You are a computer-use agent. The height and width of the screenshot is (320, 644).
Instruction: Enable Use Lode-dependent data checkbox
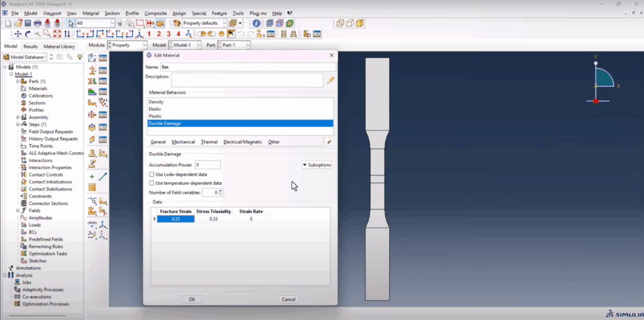pyautogui.click(x=152, y=174)
